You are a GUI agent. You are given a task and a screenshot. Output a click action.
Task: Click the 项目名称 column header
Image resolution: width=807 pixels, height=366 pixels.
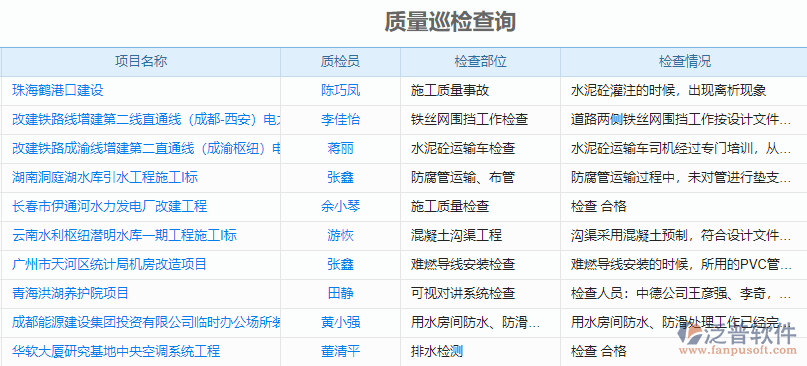tap(141, 62)
